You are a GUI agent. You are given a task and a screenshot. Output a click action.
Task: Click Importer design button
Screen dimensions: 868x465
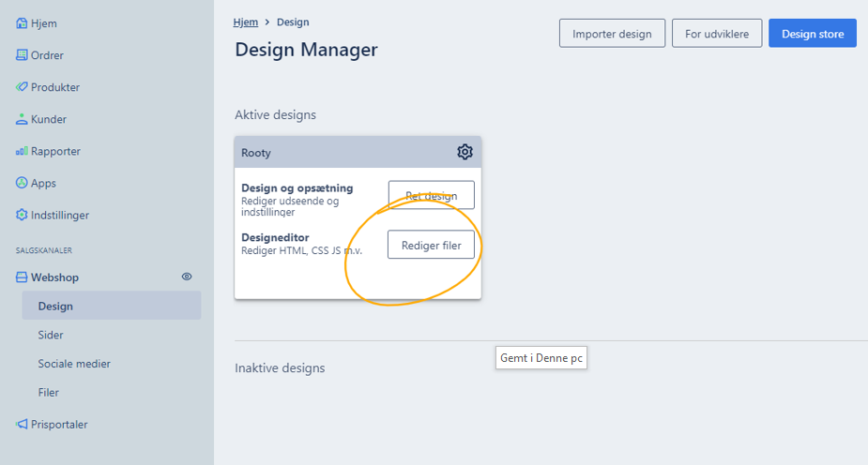(x=612, y=33)
